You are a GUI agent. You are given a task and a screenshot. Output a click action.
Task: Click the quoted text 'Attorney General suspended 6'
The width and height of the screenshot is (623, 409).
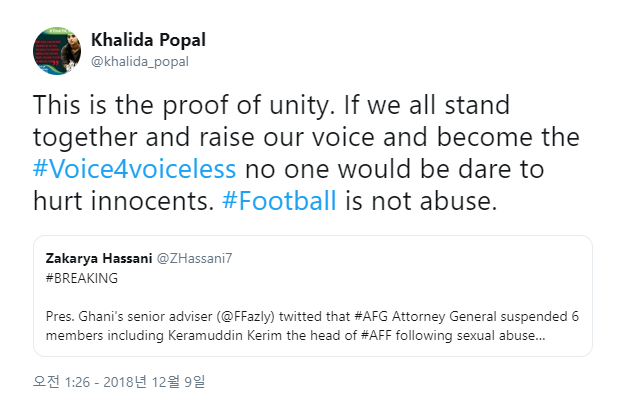click(x=486, y=316)
